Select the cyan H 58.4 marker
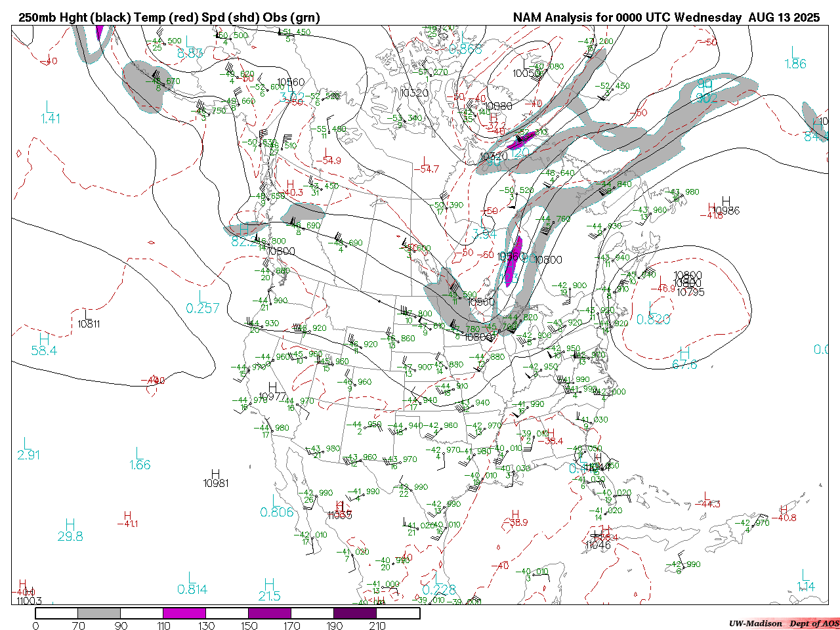 click(x=44, y=345)
